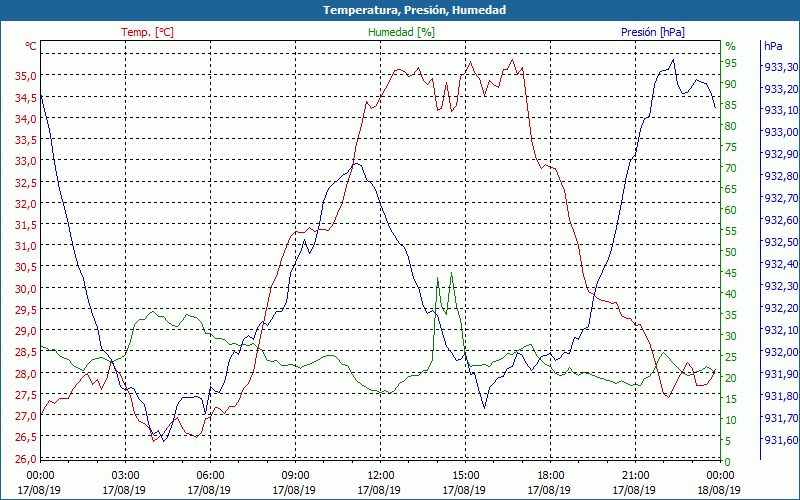
Task: Click the 09:00 time axis label
Action: 295,476
